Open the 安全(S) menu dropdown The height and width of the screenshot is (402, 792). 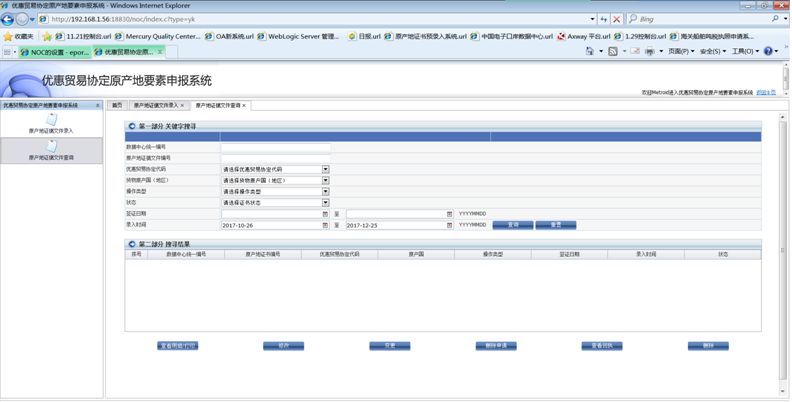pos(713,51)
